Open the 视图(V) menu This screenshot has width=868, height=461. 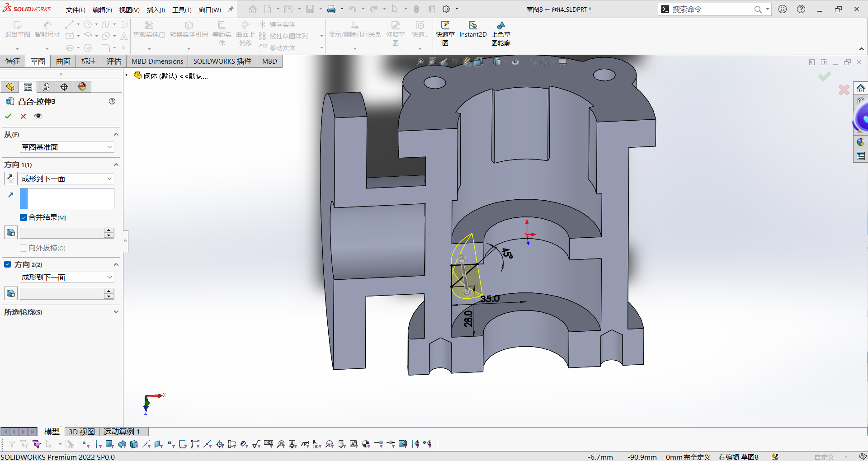pyautogui.click(x=129, y=9)
